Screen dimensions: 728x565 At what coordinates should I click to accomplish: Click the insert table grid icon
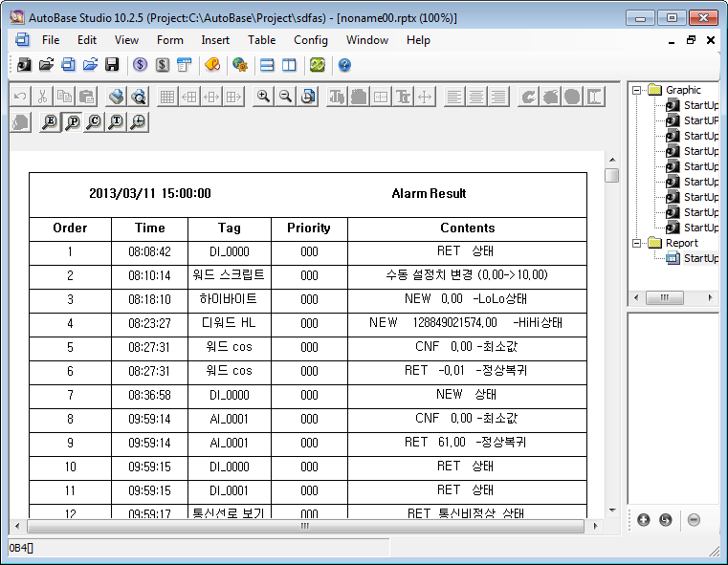click(x=167, y=97)
